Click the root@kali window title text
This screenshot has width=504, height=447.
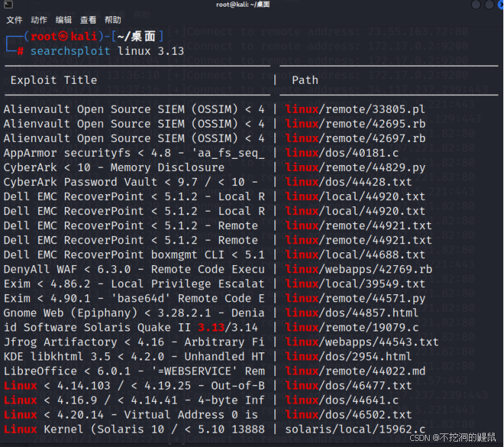243,5
